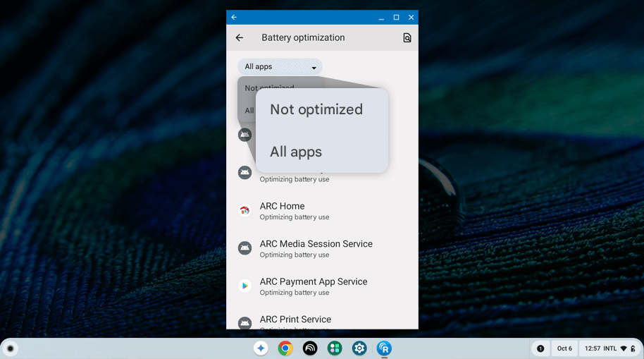Open Chrome from the shelf

[x=285, y=348]
